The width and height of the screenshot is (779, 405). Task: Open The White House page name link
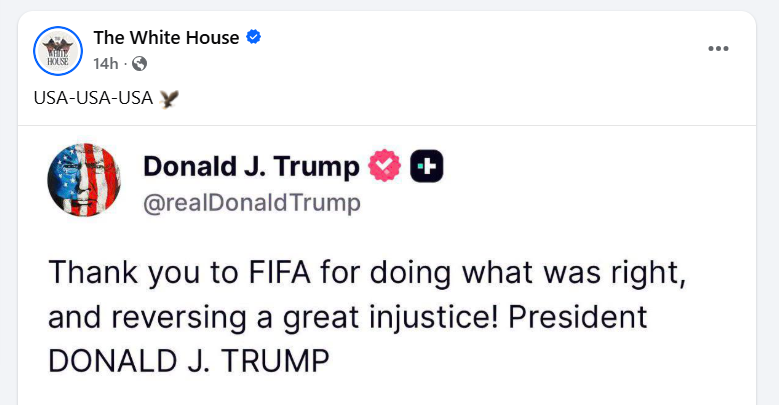(166, 38)
